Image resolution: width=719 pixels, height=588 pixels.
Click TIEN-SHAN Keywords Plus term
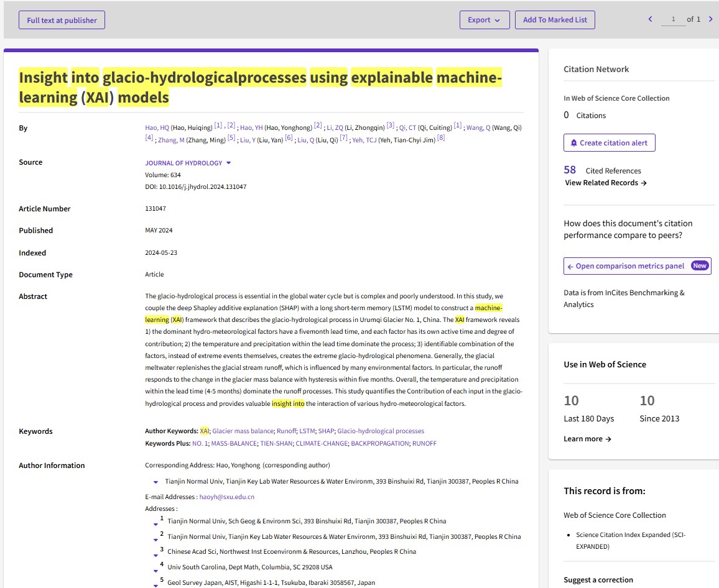277,443
